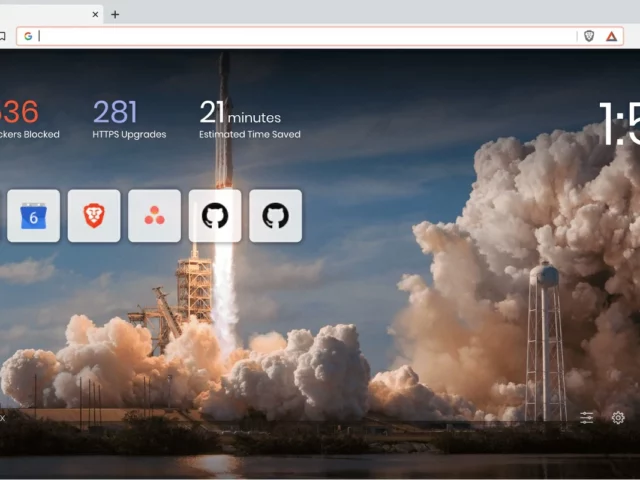Click the Google logo in the address bar
Screen dimensions: 640x480
point(28,36)
